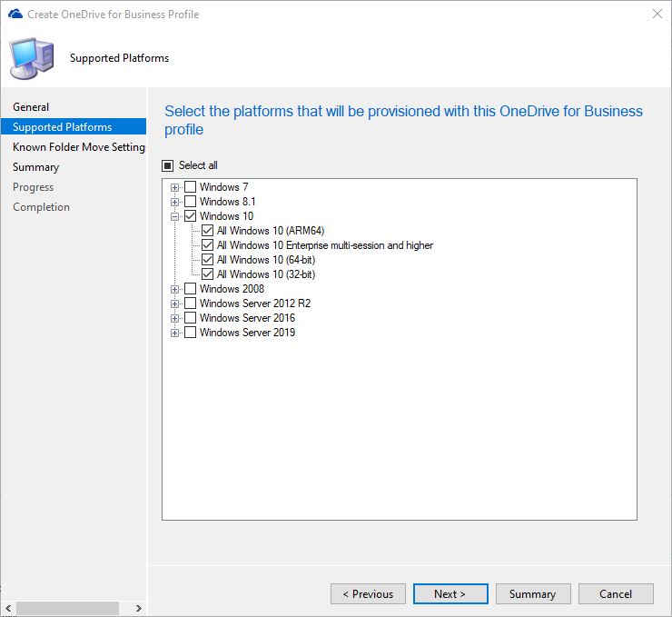Viewport: 672px width, 617px height.
Task: Select the Windows 7 label
Action: pyautogui.click(x=223, y=187)
